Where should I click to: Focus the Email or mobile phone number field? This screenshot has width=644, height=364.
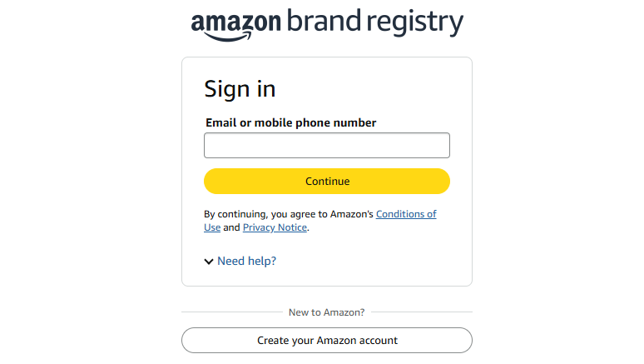[x=327, y=146]
